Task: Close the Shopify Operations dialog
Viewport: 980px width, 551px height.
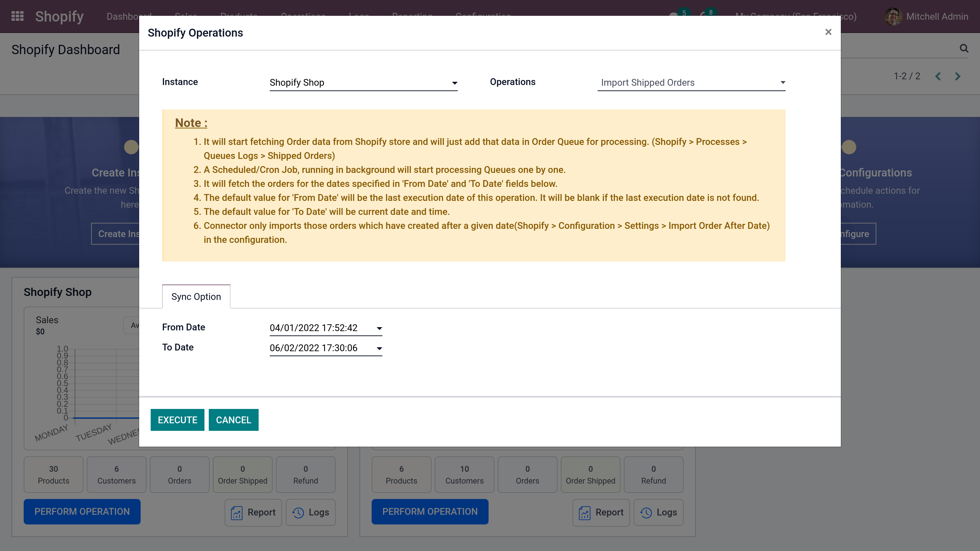Action: tap(828, 32)
